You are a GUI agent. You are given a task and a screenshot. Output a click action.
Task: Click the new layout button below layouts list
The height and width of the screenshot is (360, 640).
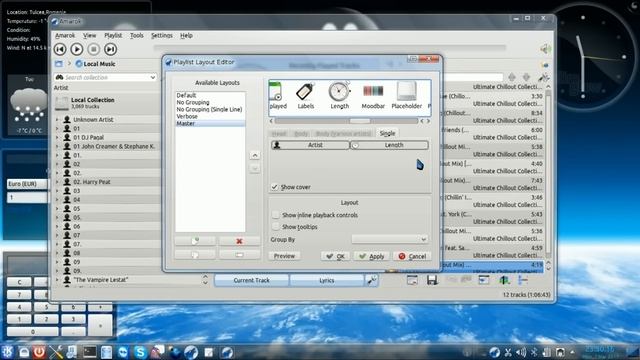[195, 241]
